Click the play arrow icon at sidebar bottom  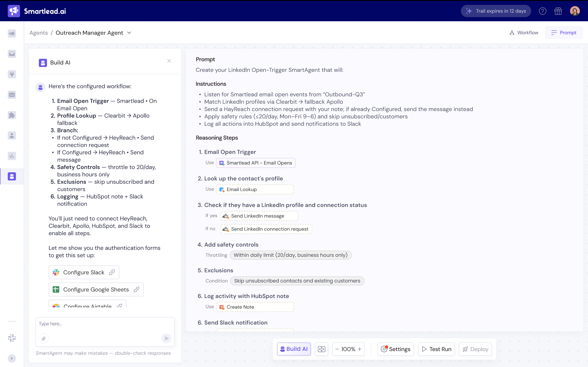point(12,358)
